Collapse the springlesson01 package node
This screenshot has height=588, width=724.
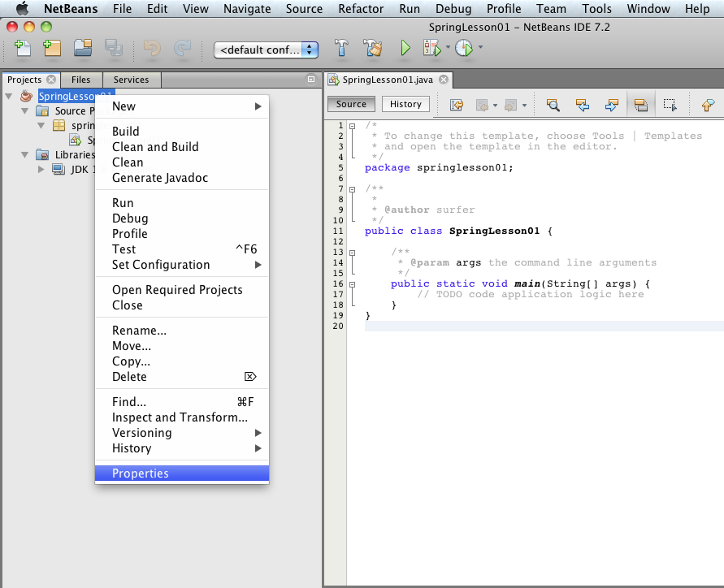click(x=41, y=125)
